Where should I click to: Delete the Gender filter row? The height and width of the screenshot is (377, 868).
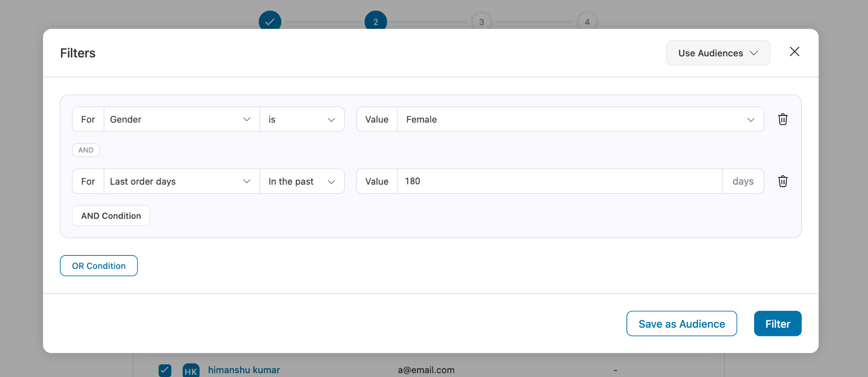[782, 119]
